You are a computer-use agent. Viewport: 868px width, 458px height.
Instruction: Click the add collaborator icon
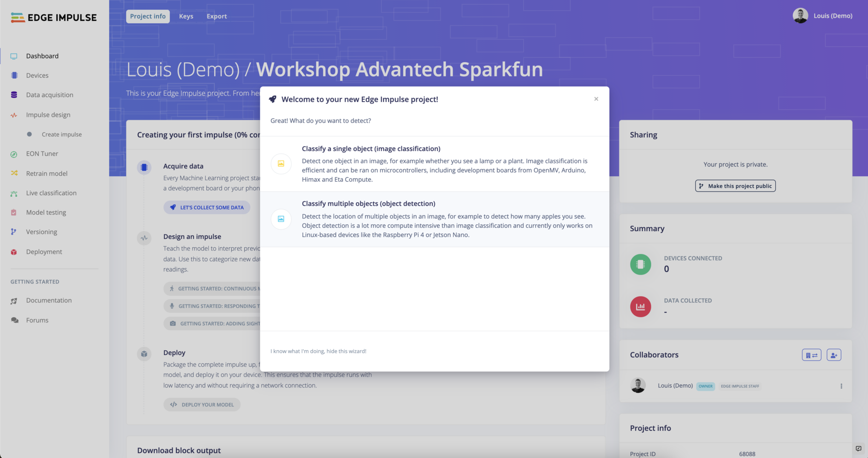click(834, 355)
